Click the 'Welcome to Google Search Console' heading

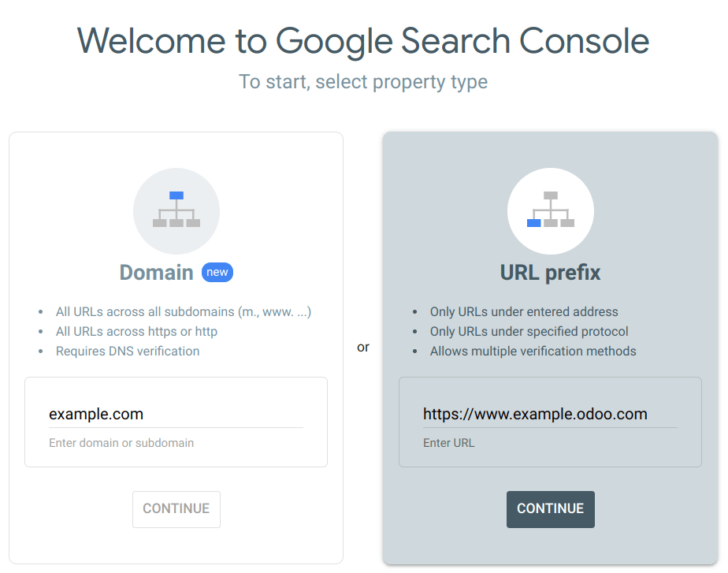(363, 41)
